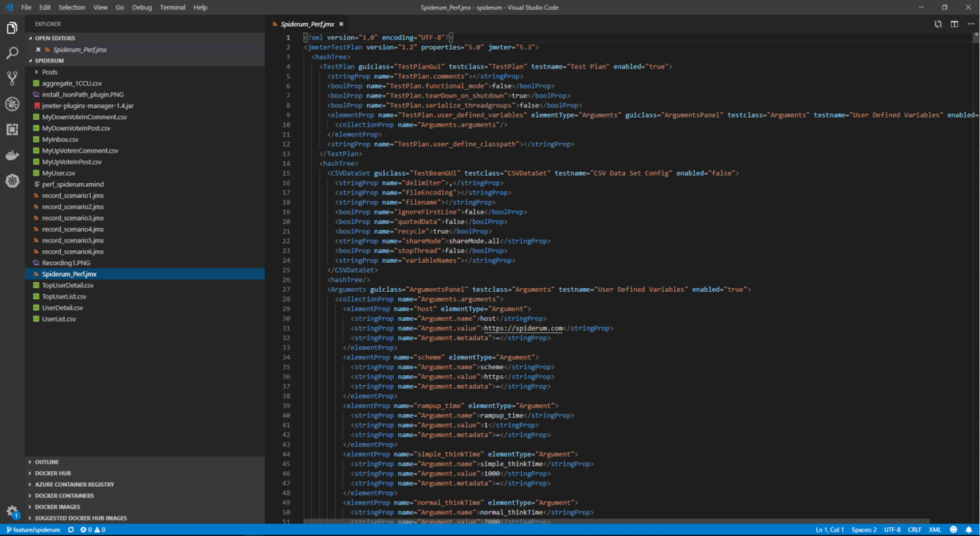The height and width of the screenshot is (536, 980).
Task: Change line ending via CRLF status item
Action: click(914, 530)
